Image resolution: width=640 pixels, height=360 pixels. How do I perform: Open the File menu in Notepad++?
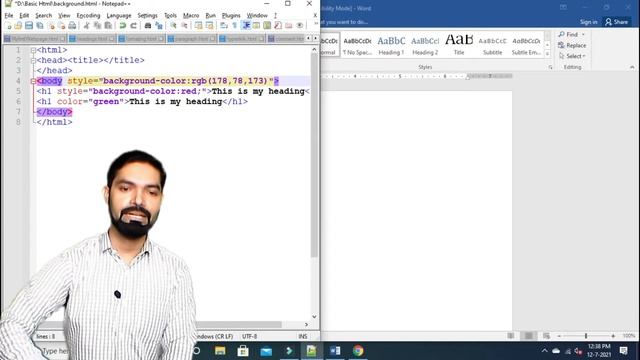click(9, 16)
